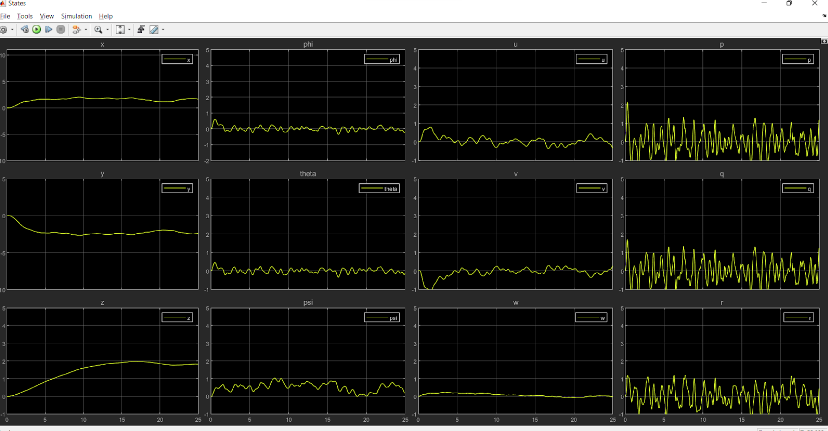The height and width of the screenshot is (431, 828).
Task: Expand the Configuration Properties dropdown arrow
Action: pyautogui.click(x=11, y=30)
